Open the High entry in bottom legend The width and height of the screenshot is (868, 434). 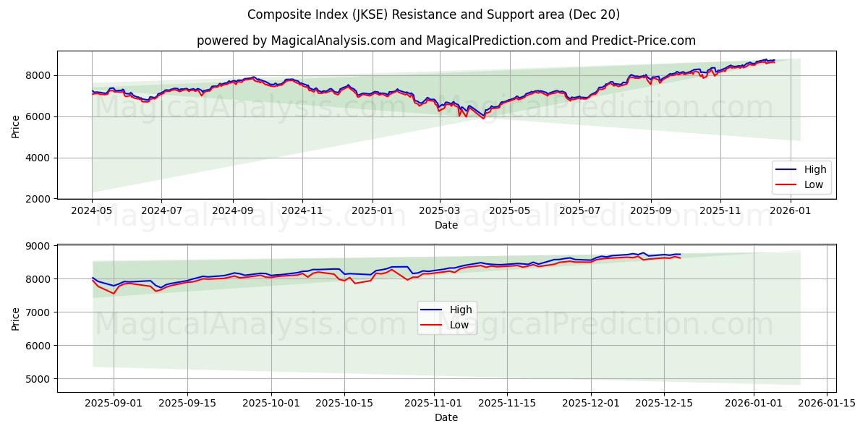[460, 310]
